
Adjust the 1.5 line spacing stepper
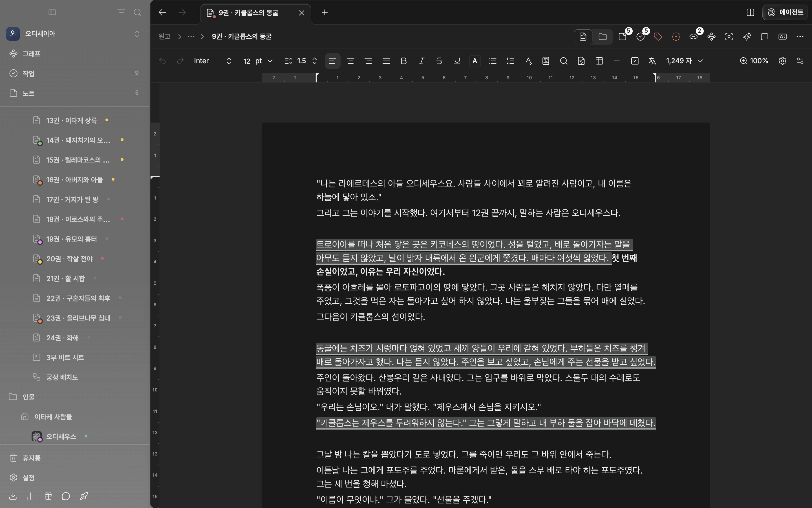[314, 61]
